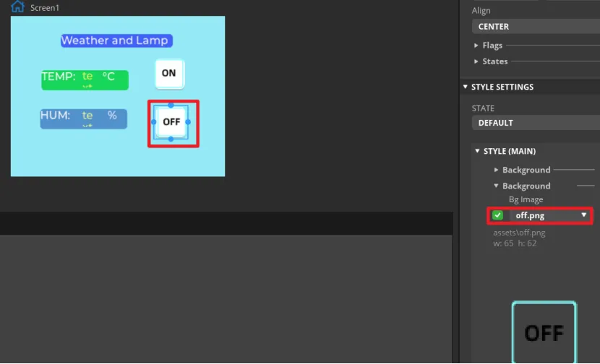Open the Align CENTER dropdown
600x364 pixels.
click(535, 27)
